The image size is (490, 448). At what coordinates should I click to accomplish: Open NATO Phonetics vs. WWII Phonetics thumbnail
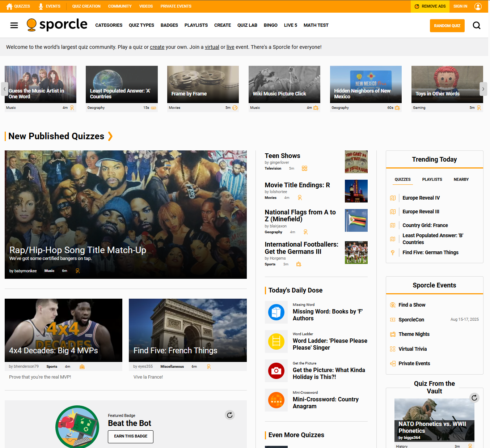coord(434,420)
